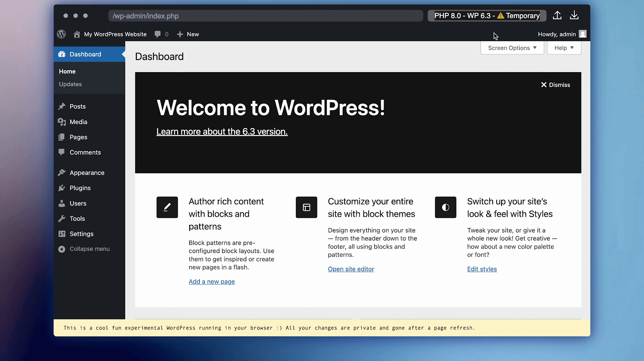Expand the Screen Options dropdown

pyautogui.click(x=512, y=48)
